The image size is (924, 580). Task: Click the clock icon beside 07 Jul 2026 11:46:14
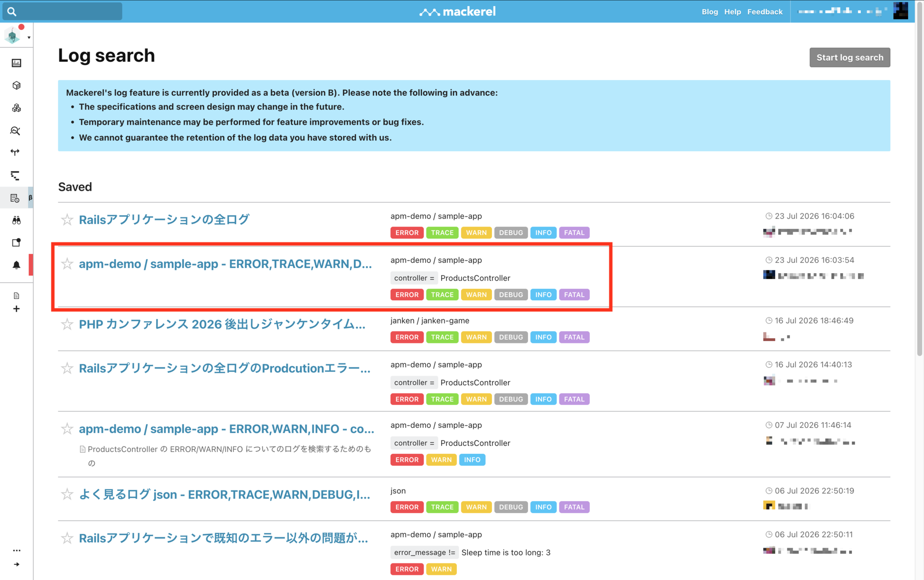coord(769,425)
